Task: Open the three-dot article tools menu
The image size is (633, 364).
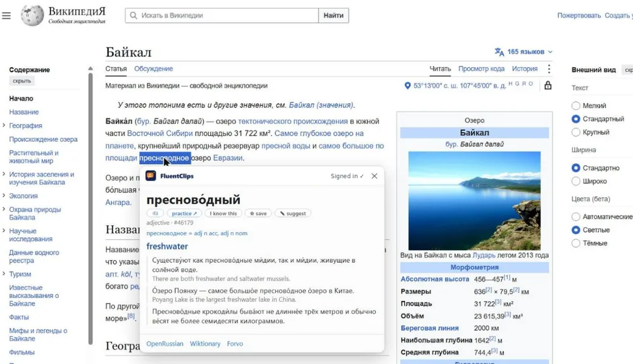Action: [x=549, y=69]
